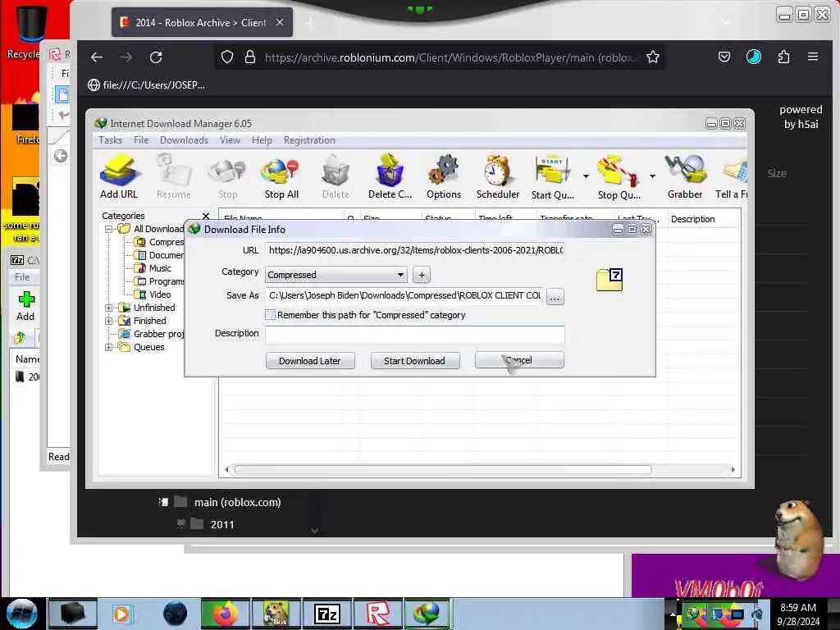This screenshot has width=840, height=630.
Task: Open the Downloads menu
Action: [x=184, y=139]
